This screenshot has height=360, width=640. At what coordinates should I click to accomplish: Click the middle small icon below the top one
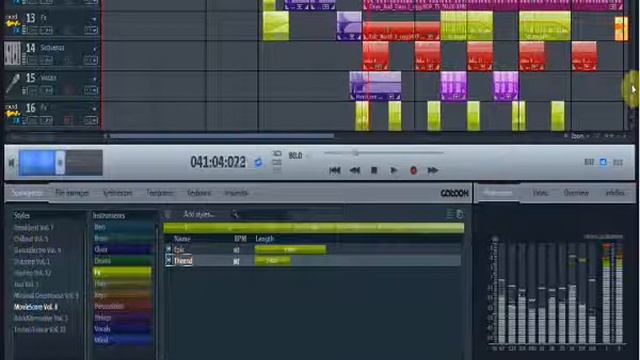277,162
